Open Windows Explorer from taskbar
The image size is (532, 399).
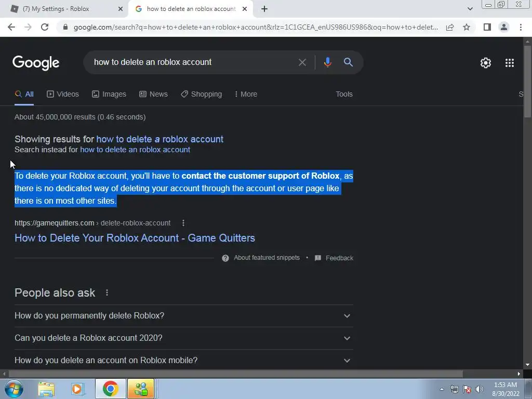(x=46, y=389)
